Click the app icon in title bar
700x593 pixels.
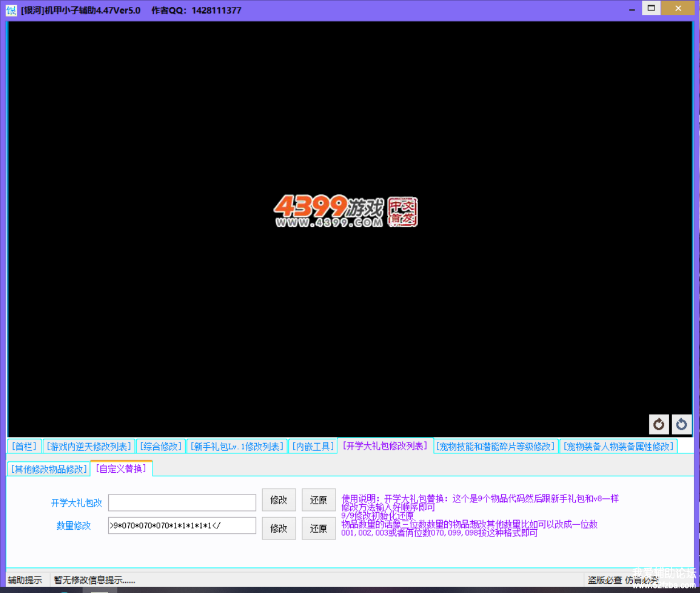pos(11,10)
